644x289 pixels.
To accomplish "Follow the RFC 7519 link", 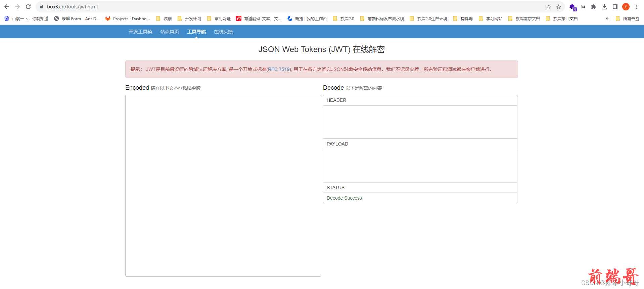I will (x=279, y=69).
